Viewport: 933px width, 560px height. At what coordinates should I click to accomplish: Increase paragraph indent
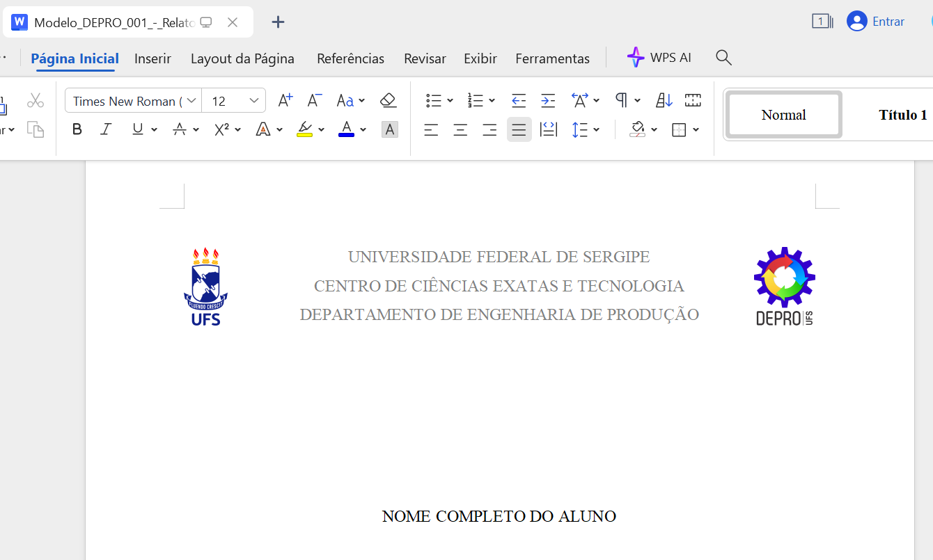coord(549,101)
